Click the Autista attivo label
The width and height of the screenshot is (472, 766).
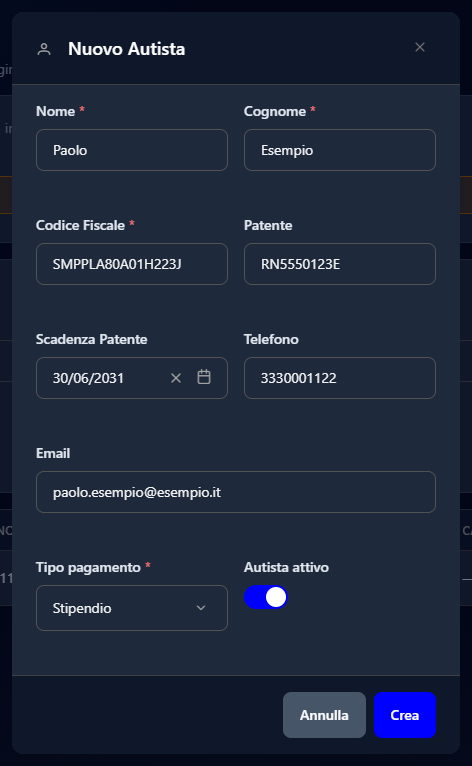(x=286, y=567)
